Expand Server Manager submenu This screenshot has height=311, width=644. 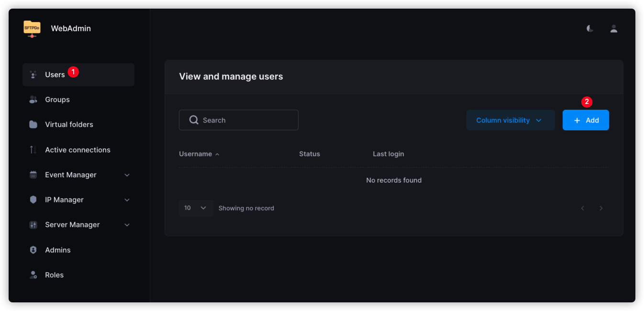coord(127,225)
